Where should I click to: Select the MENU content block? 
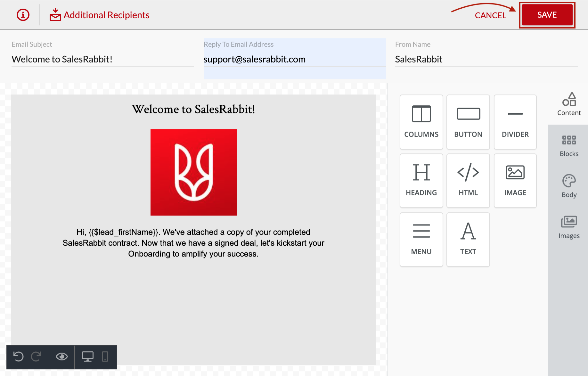click(421, 240)
